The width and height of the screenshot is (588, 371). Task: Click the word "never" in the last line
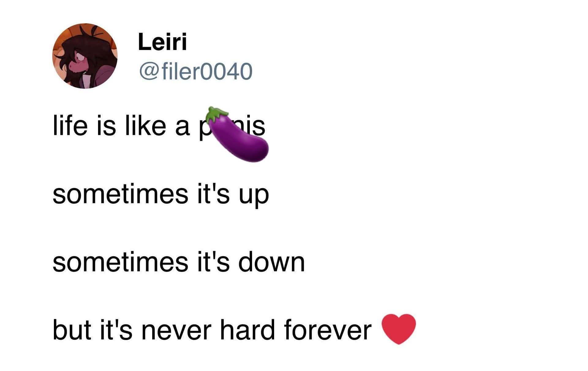tap(176, 331)
